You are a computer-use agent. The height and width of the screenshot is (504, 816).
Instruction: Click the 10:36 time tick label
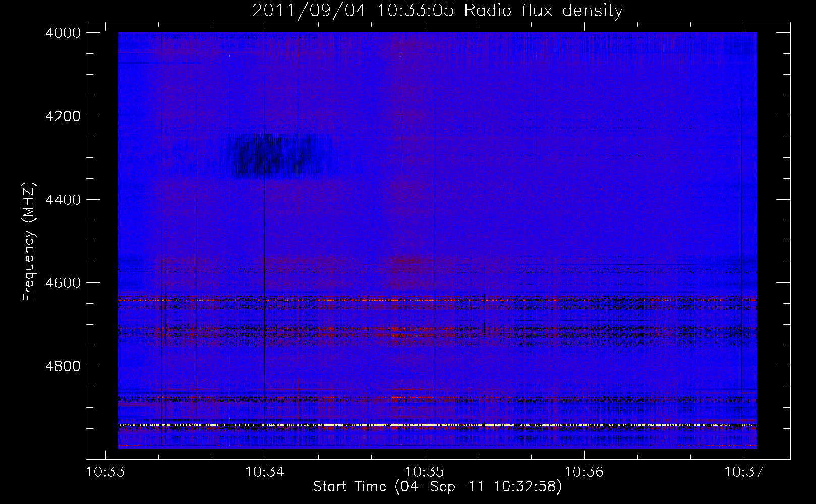584,472
